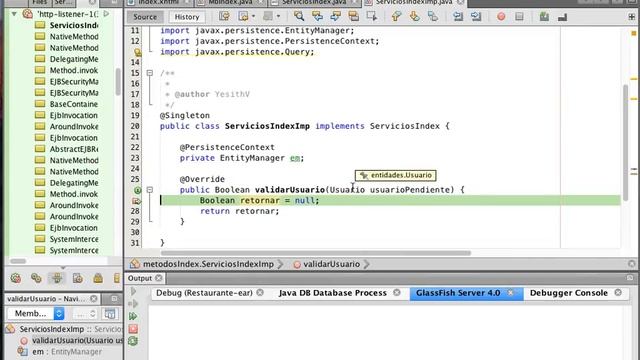Click Find Previous Occurrence icon
Viewport: 640px width, 360px height.
click(x=317, y=16)
